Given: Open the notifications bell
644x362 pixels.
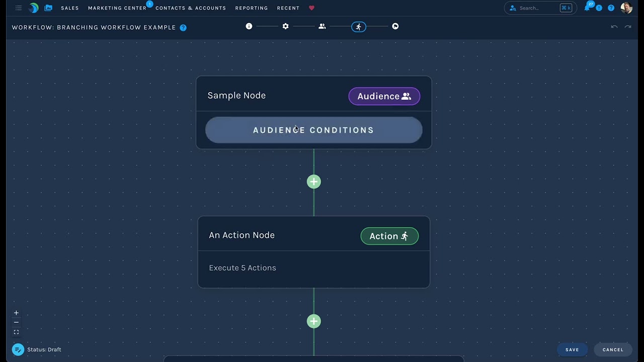Looking at the screenshot, I should pyautogui.click(x=587, y=8).
